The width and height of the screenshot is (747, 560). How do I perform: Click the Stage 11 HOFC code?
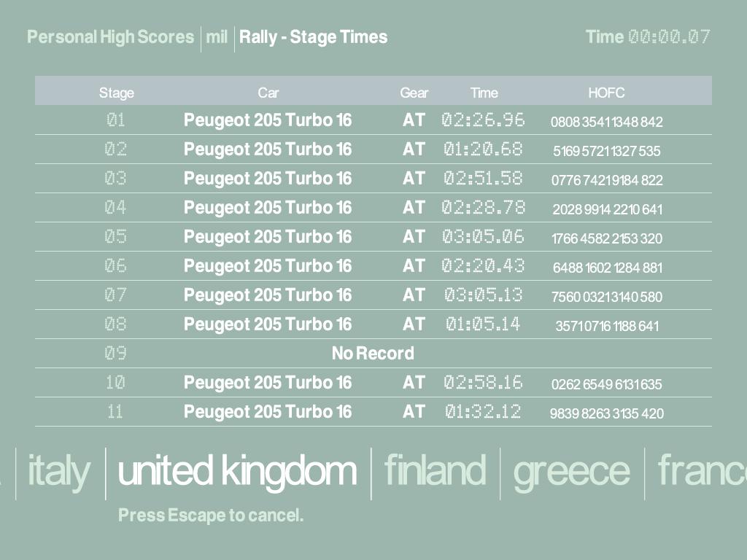pos(606,413)
